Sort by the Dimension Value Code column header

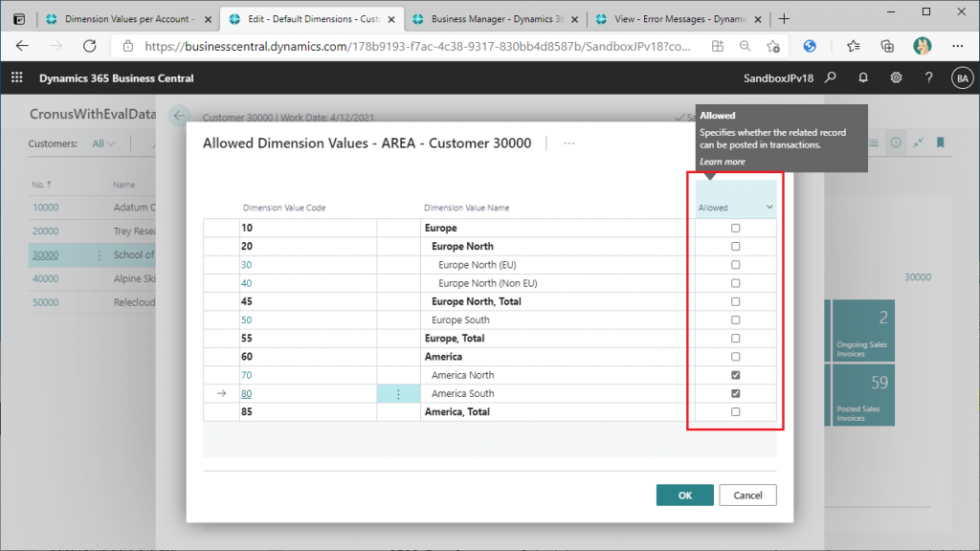pos(284,208)
